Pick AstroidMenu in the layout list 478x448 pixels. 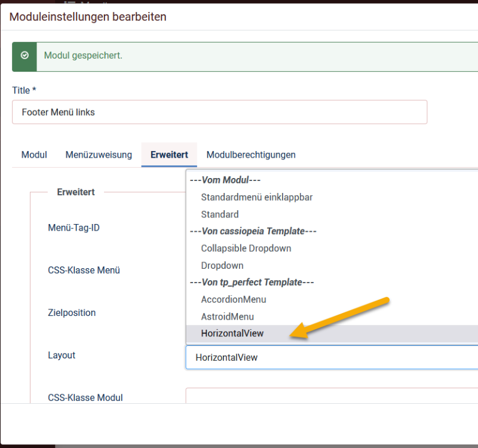tap(332, 317)
